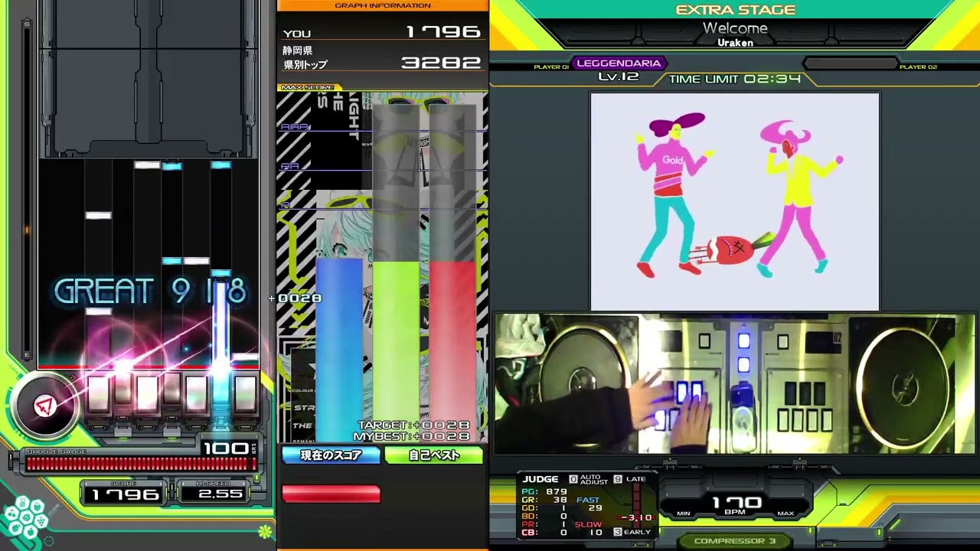Click the 静岡県 prefecture label

[x=298, y=51]
